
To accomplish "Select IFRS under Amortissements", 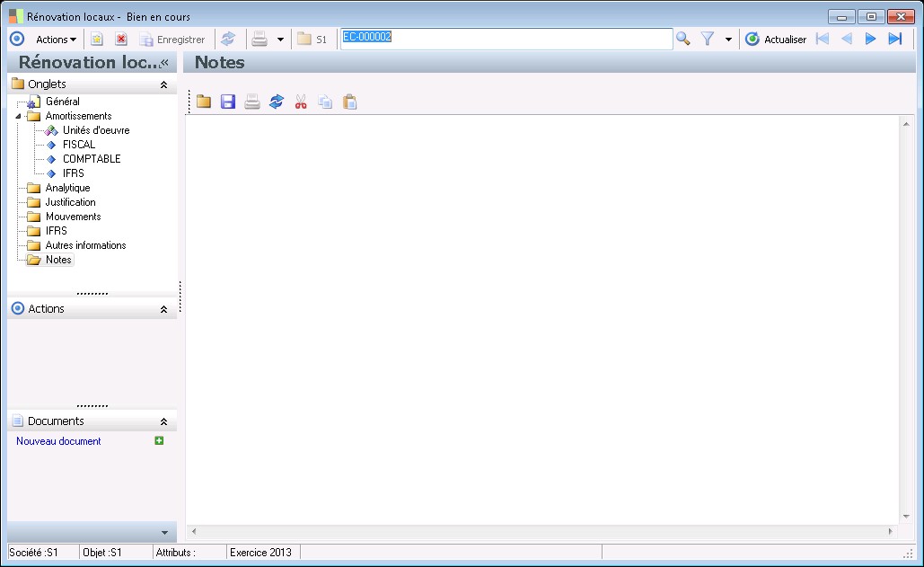I will tap(73, 173).
